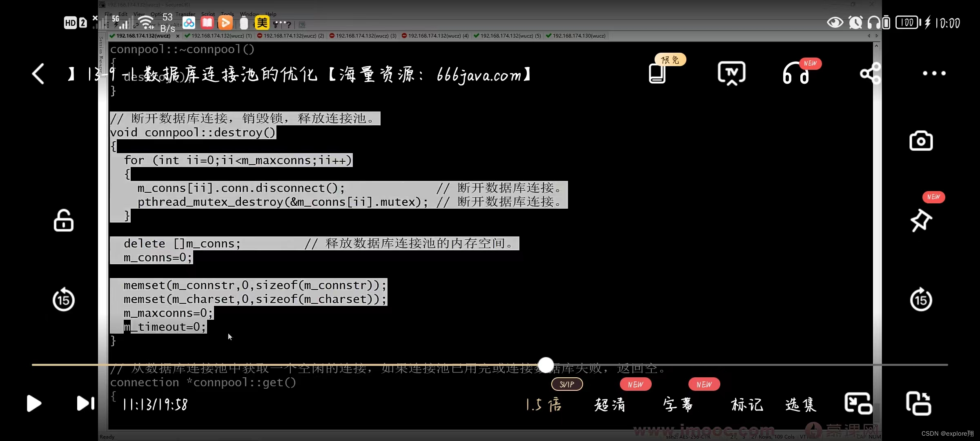Skip forward 15 seconds
Viewport: 980px width, 441px height.
coord(921,299)
